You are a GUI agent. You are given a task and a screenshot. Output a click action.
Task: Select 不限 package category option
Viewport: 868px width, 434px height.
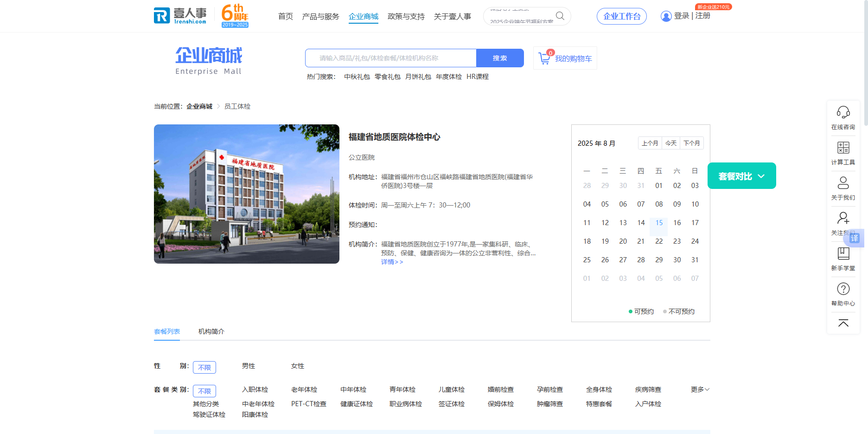204,391
